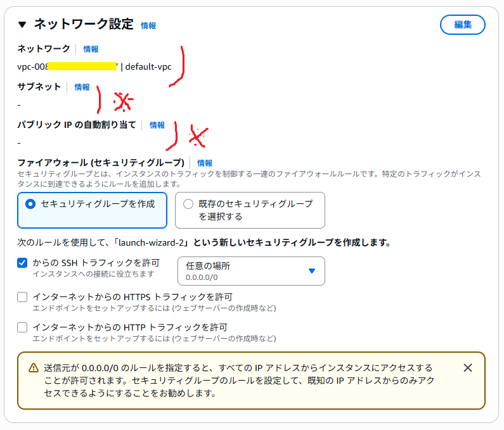
Task: Dismiss the 0.0.0.0/0 warning with X
Action: point(467,368)
